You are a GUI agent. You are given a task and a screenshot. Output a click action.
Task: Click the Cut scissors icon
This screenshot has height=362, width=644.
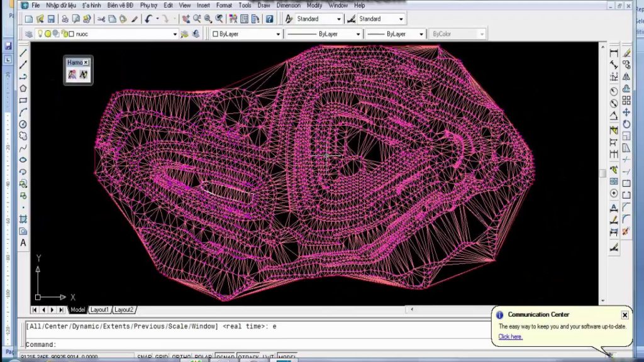[x=101, y=19]
